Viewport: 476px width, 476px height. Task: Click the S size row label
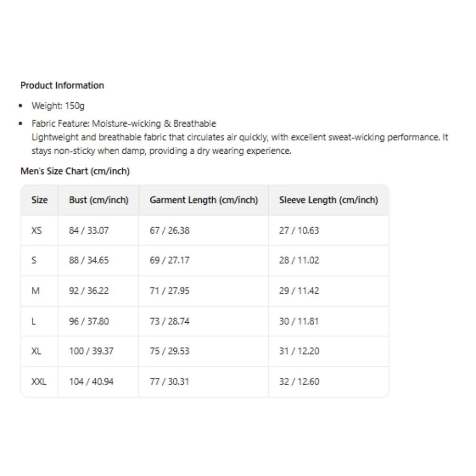(x=34, y=260)
